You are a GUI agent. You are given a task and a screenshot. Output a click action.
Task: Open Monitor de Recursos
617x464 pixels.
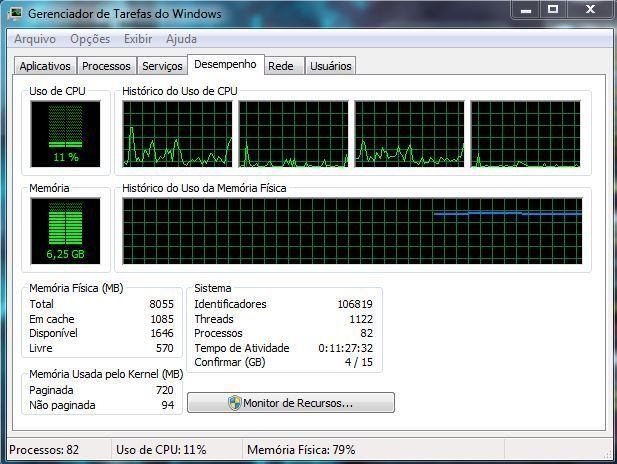click(x=291, y=403)
